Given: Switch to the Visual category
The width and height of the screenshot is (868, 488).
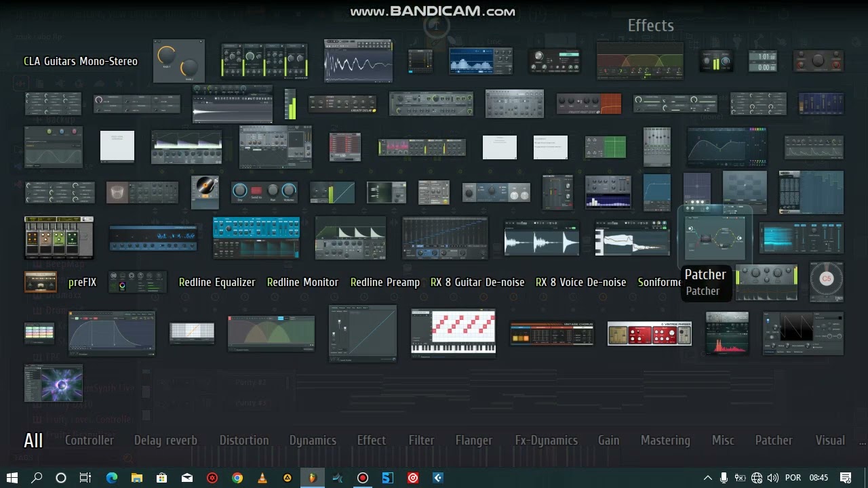Looking at the screenshot, I should [830, 441].
